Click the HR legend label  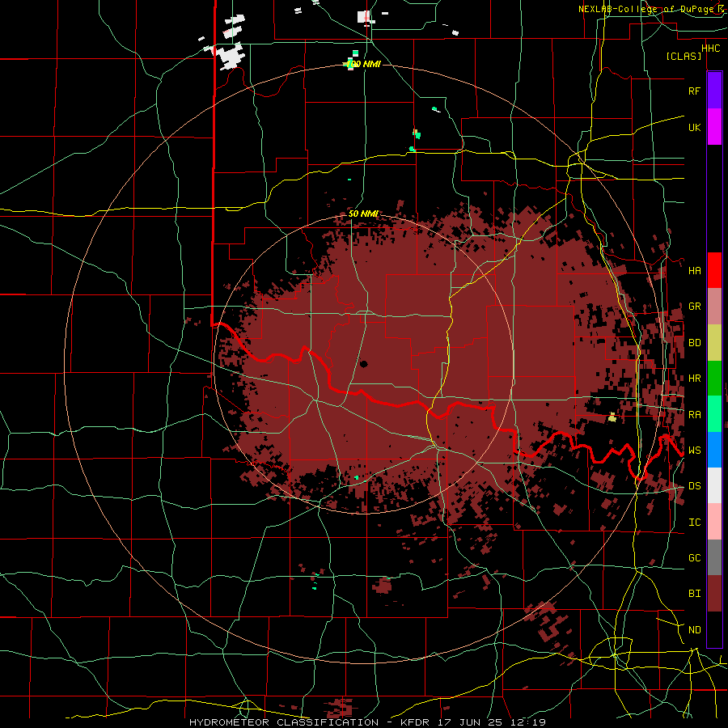pos(694,379)
